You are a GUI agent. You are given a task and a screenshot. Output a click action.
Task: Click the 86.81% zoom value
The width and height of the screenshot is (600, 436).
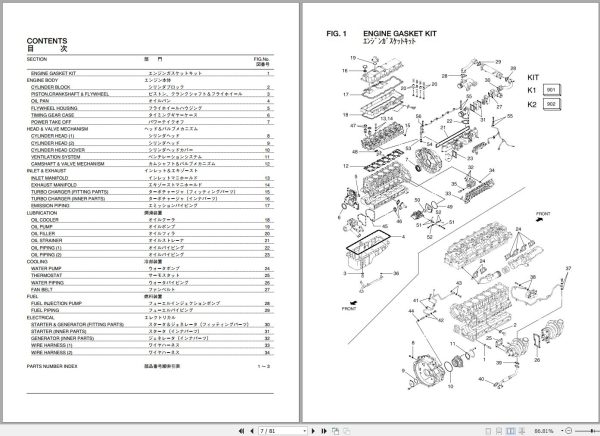click(x=544, y=431)
